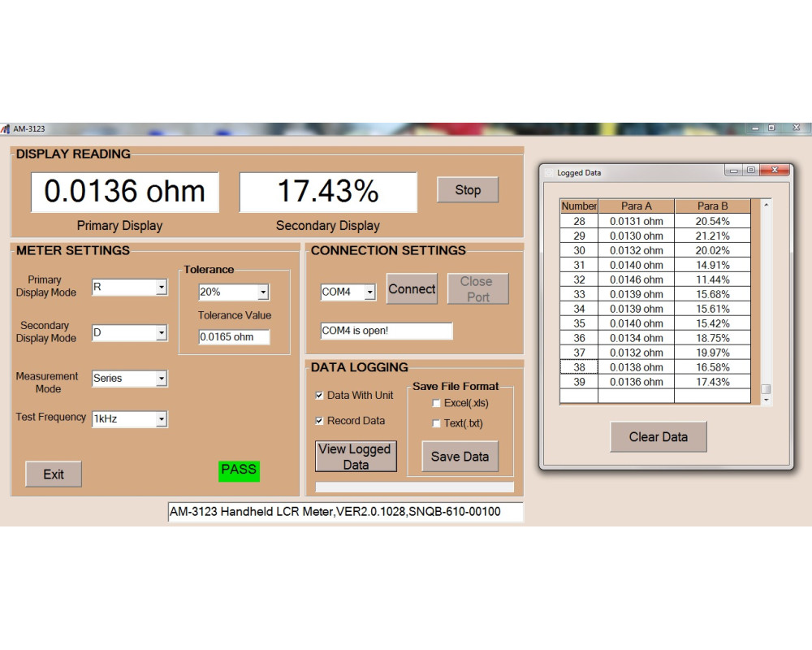Enable Text(.txt) save file format
812x650 pixels.
[436, 423]
